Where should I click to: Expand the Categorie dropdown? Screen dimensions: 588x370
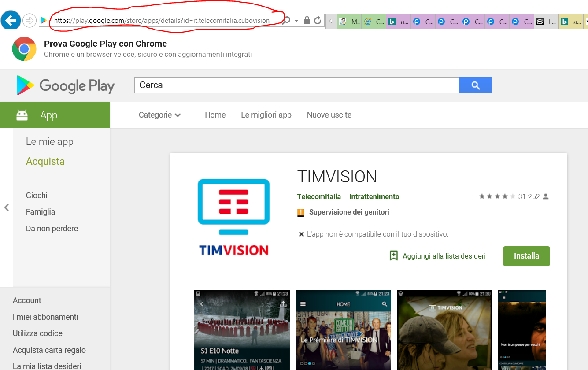159,115
